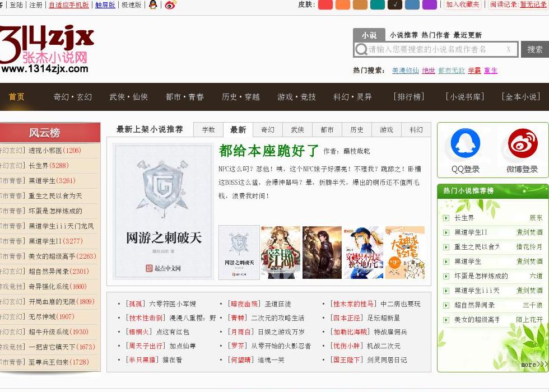Select the blue skin color swatch
Screen dimensions: 549x392
tap(412, 4)
